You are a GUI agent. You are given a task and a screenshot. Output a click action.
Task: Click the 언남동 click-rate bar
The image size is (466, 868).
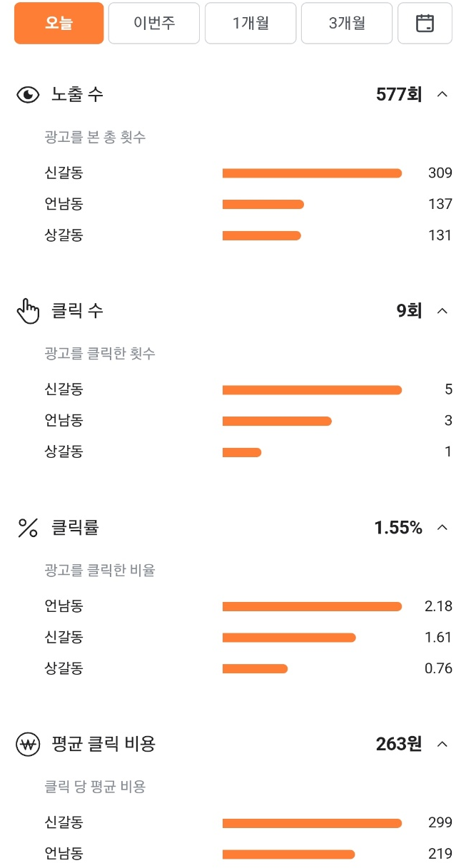click(x=312, y=606)
